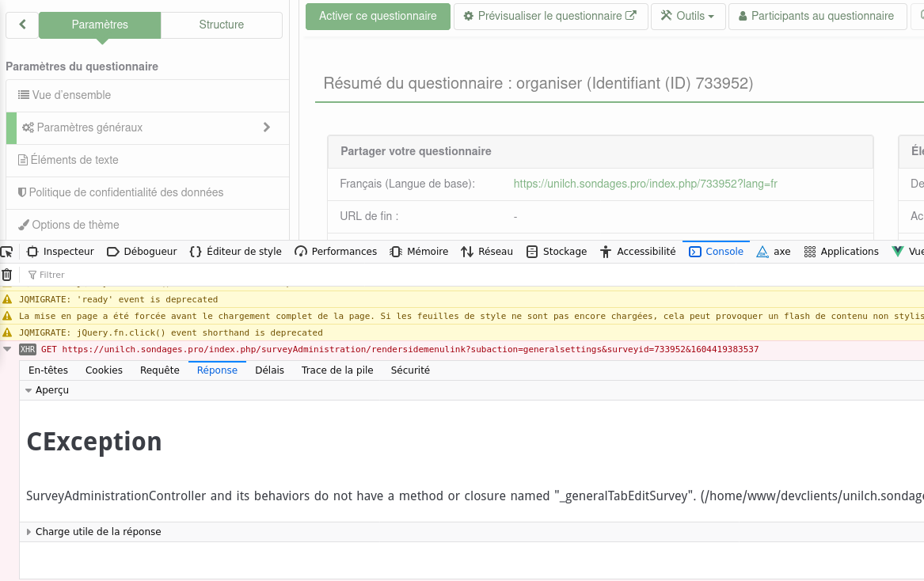924x581 pixels.
Task: Open the Stockage storage panel
Action: point(557,252)
